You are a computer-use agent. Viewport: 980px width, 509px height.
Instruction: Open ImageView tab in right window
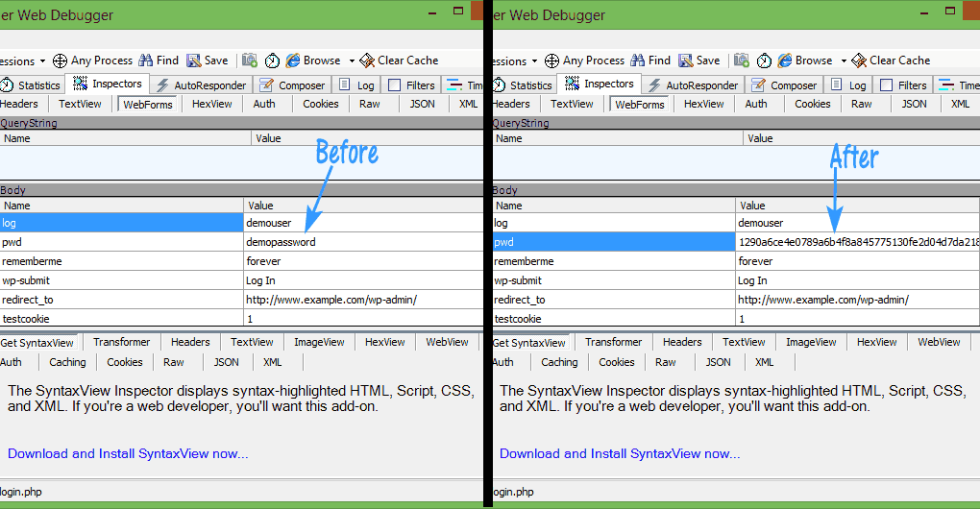(x=811, y=342)
